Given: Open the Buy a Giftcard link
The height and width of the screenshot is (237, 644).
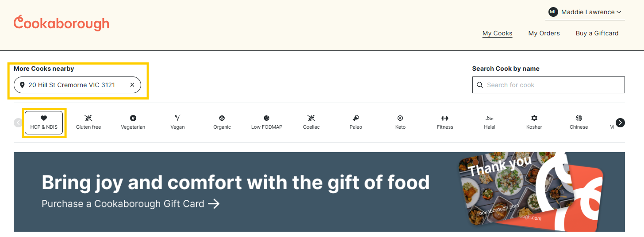Looking at the screenshot, I should pos(597,33).
